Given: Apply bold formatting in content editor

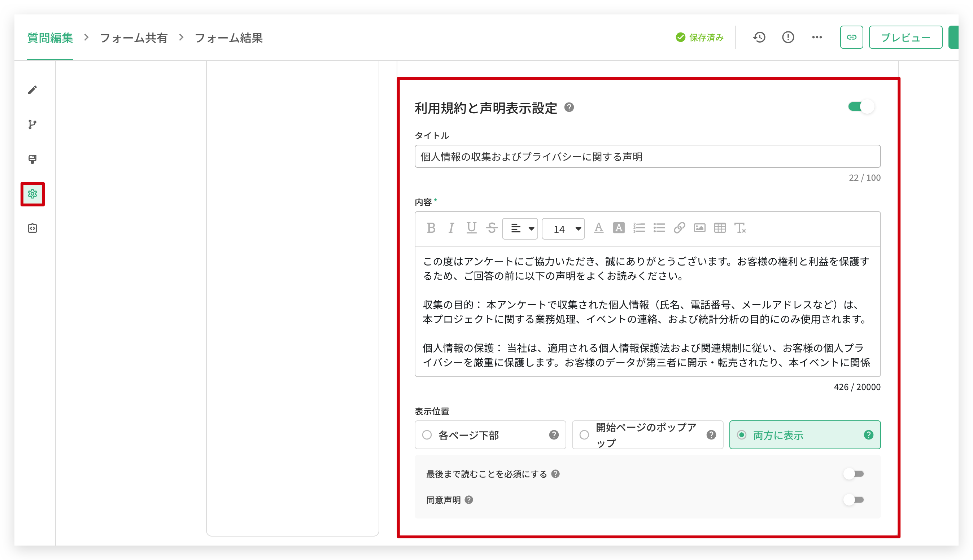Looking at the screenshot, I should click(x=431, y=228).
